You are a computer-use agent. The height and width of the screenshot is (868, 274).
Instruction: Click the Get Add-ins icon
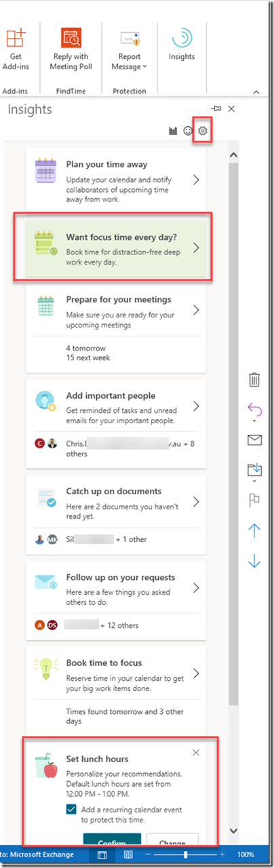tap(16, 48)
